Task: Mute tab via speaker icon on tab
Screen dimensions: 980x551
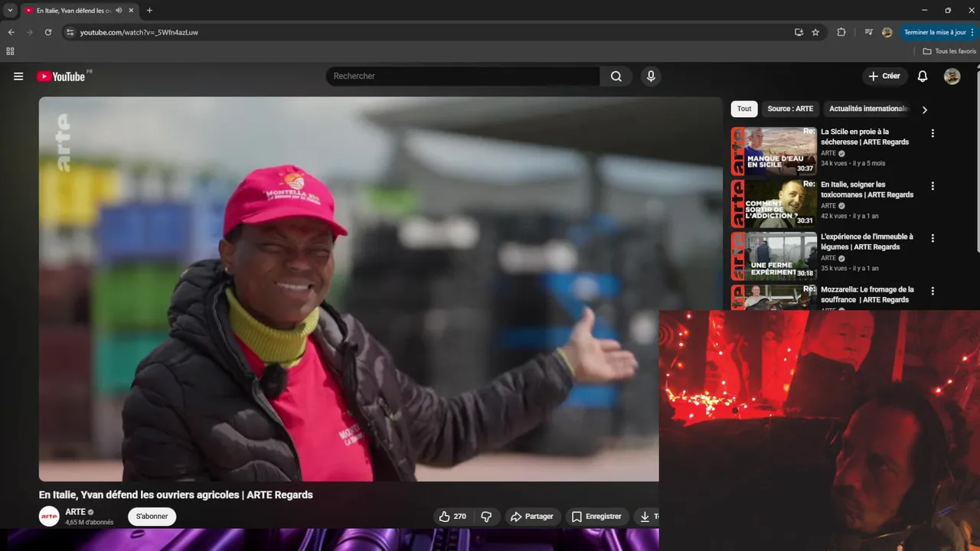Action: pos(119,11)
